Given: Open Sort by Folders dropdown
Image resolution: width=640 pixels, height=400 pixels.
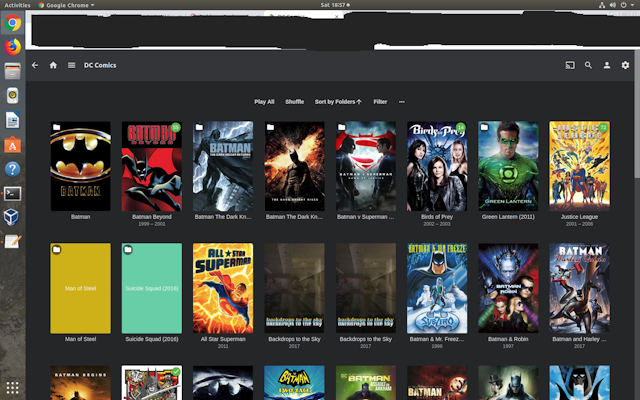Looking at the screenshot, I should pyautogui.click(x=338, y=102).
